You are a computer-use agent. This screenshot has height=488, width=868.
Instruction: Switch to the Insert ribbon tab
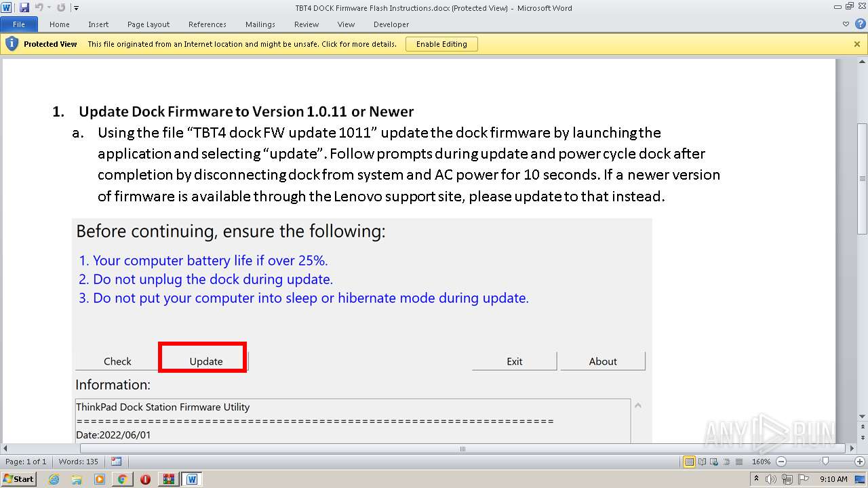98,24
